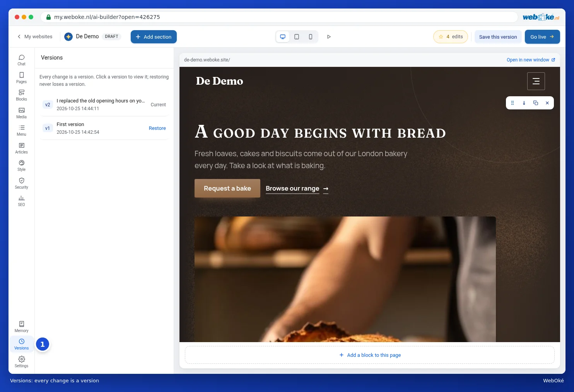Open the hamburger menu on the site preview
Viewport: 574px width, 392px height.
tap(536, 81)
